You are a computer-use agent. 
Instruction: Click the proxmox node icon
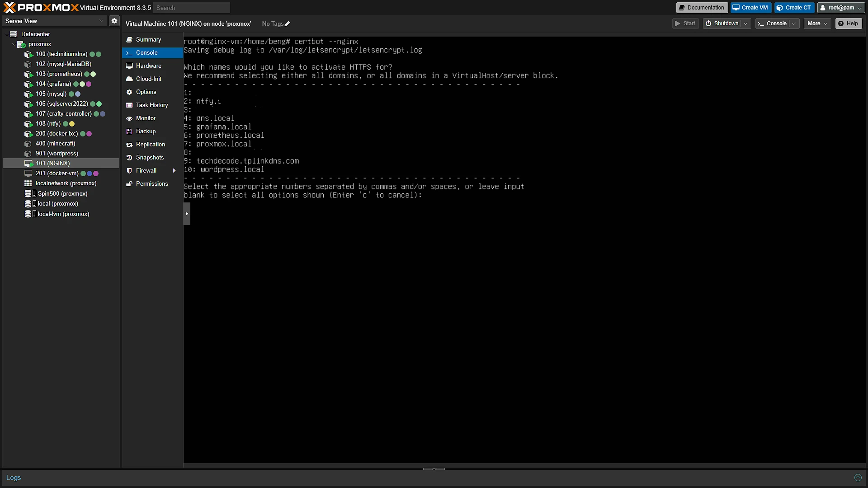[x=21, y=44]
